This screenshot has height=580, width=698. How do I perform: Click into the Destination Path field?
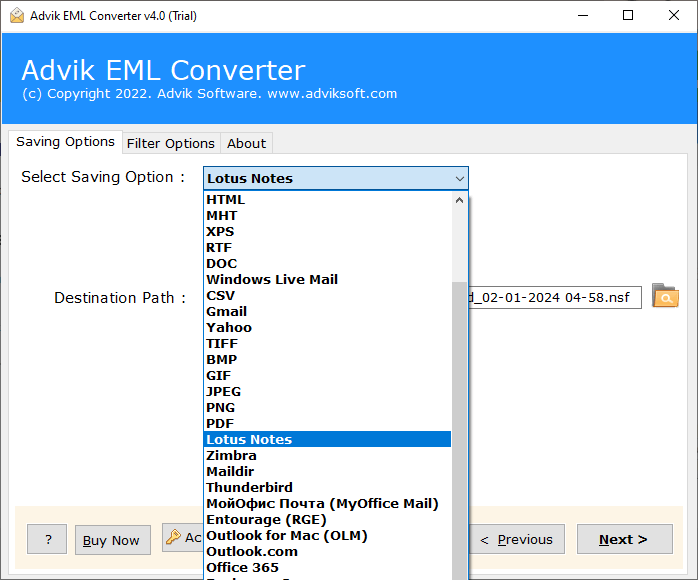click(555, 297)
